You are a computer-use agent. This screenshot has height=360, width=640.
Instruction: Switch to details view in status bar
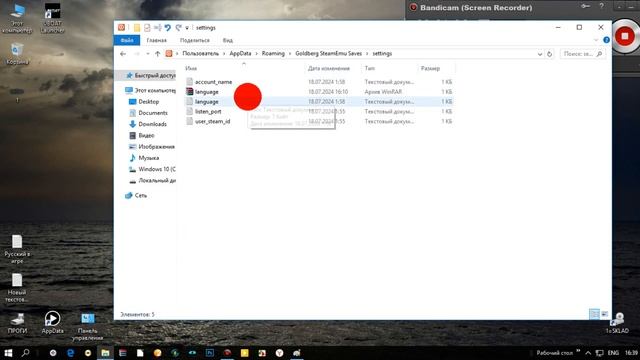[x=595, y=314]
